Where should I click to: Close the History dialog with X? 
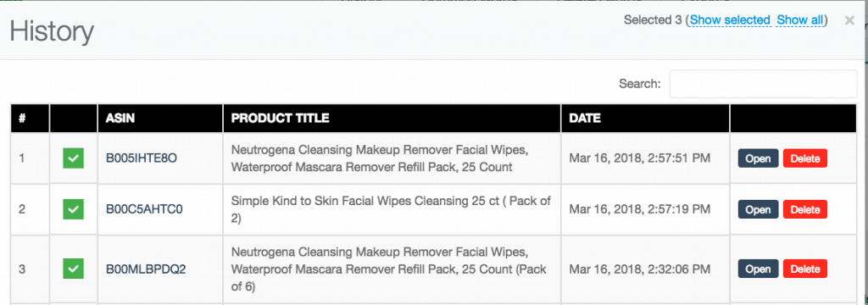849,20
